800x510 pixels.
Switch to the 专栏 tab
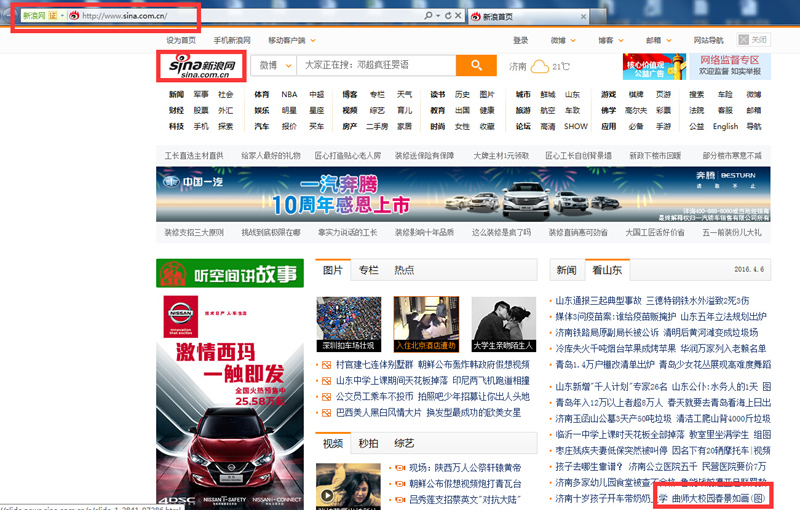[x=368, y=270]
